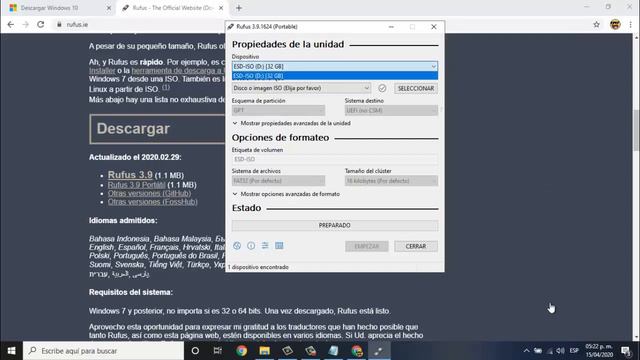
Task: Close the Rufus Official Website tab
Action: 221,8
